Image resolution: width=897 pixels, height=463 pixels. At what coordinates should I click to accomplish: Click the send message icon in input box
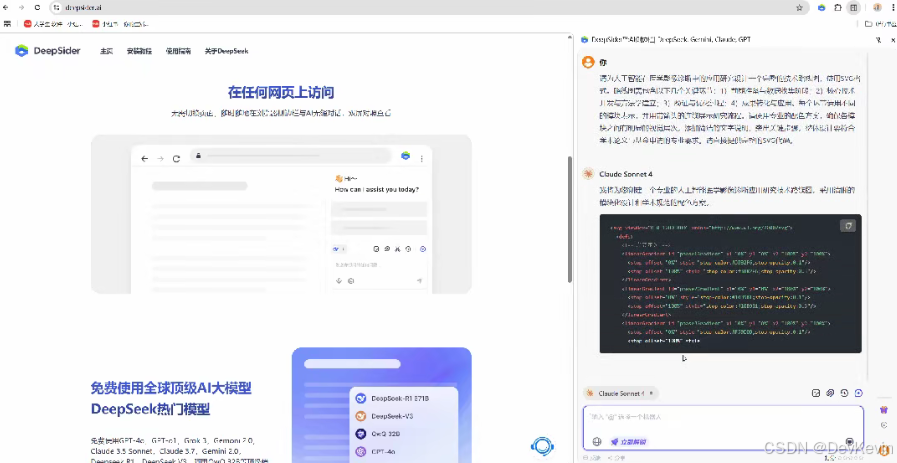(x=850, y=441)
